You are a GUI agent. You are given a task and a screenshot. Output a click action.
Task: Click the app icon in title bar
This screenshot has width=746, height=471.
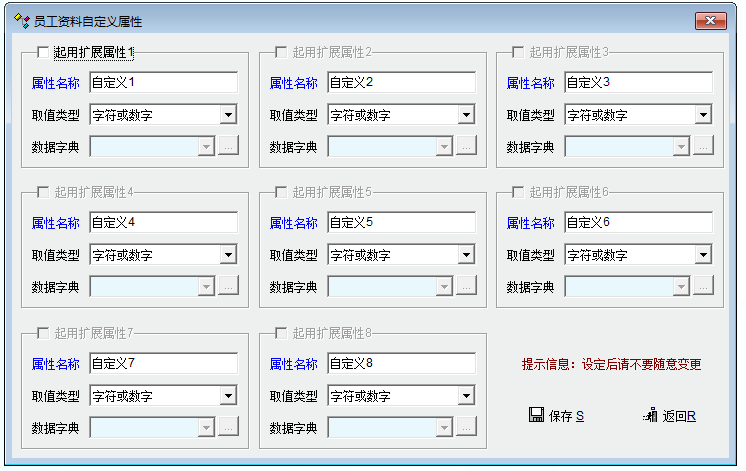point(21,20)
